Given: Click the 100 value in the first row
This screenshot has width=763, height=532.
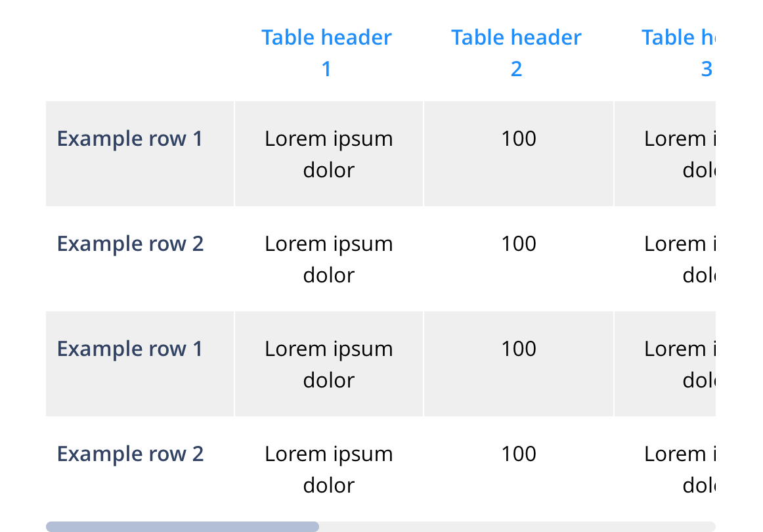Looking at the screenshot, I should (x=519, y=139).
